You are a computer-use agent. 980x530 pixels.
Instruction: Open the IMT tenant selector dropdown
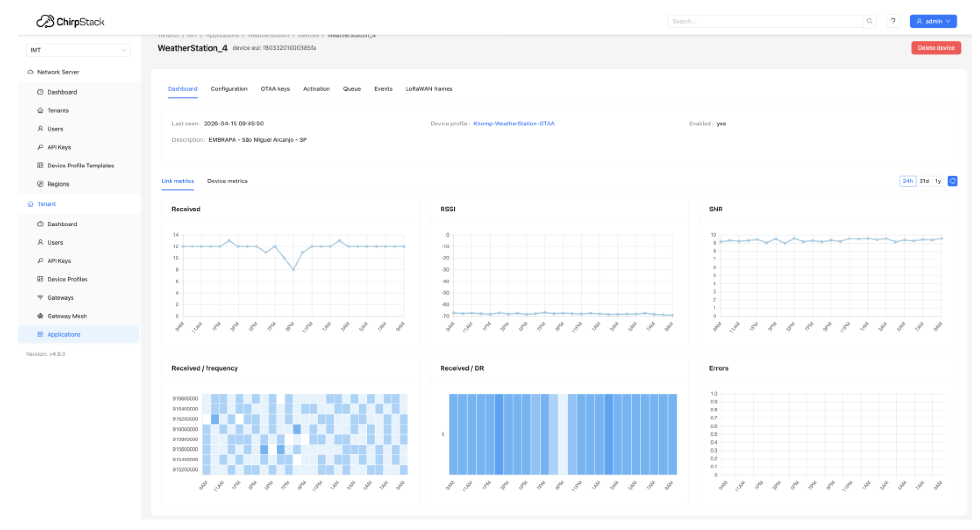coord(78,50)
